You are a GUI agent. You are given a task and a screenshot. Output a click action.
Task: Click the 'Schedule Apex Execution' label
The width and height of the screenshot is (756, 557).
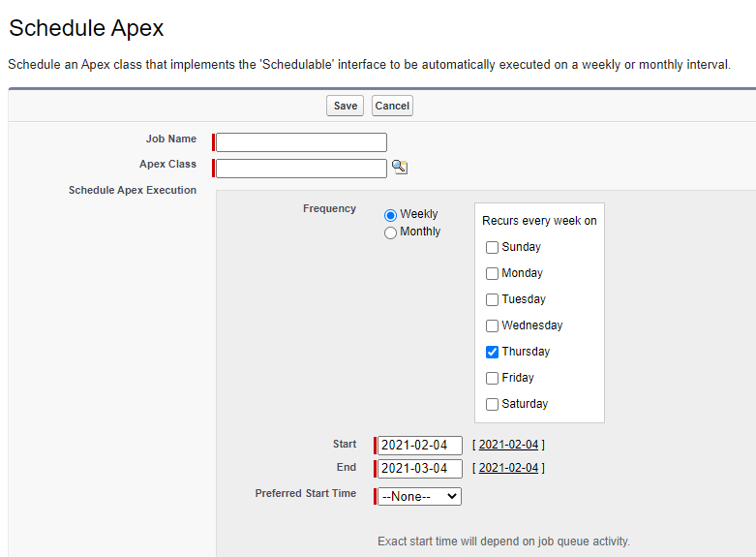tap(133, 190)
